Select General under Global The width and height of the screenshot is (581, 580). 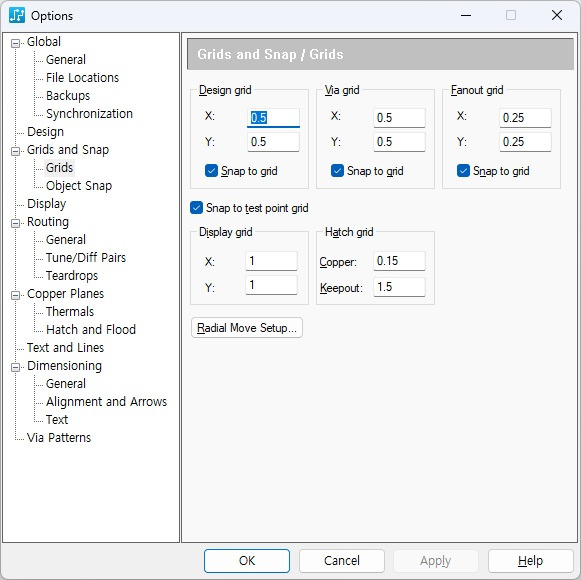pos(66,60)
